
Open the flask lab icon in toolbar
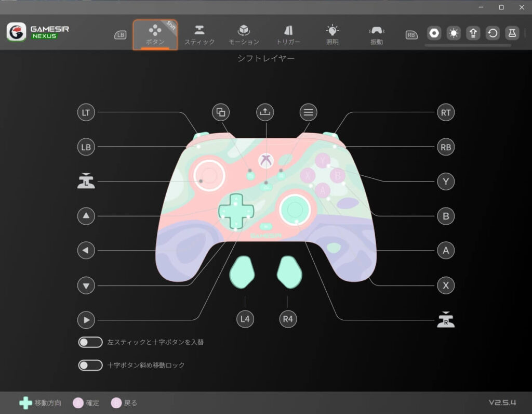512,33
